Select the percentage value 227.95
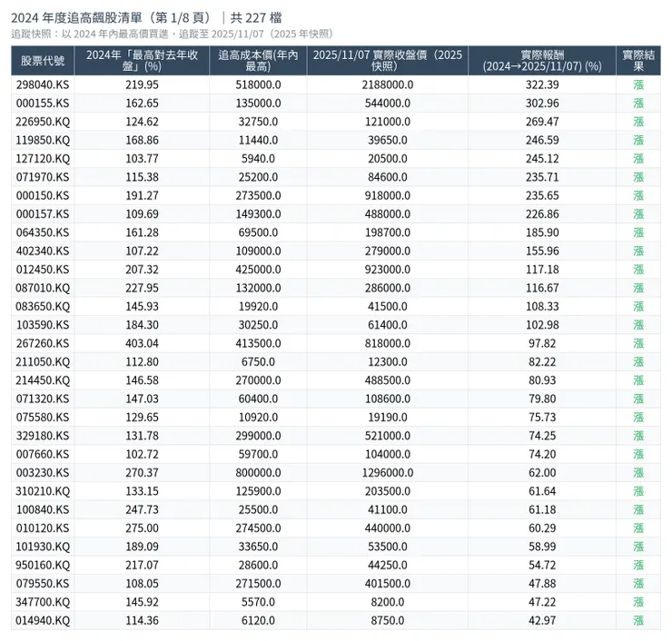Screen dimensions: 672x641 [142, 288]
